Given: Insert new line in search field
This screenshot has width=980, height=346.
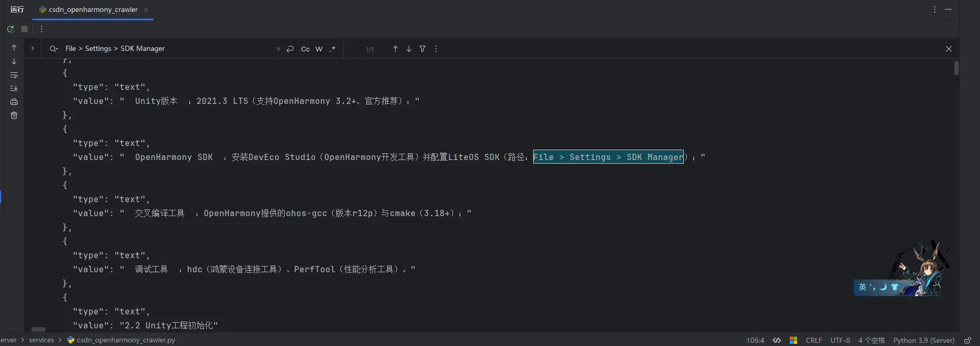Looking at the screenshot, I should [x=290, y=49].
